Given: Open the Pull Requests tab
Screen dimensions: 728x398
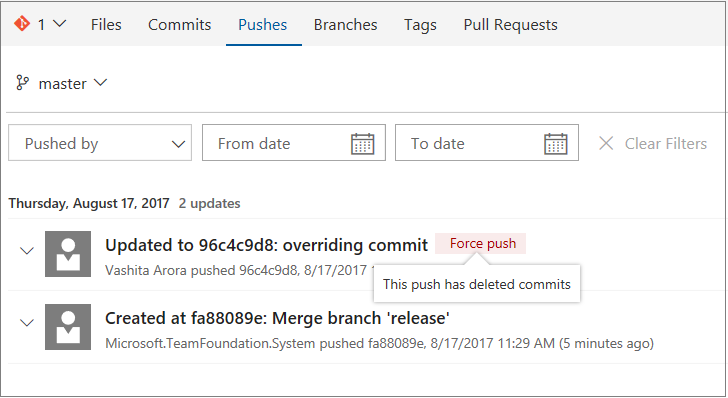Looking at the screenshot, I should pyautogui.click(x=510, y=25).
